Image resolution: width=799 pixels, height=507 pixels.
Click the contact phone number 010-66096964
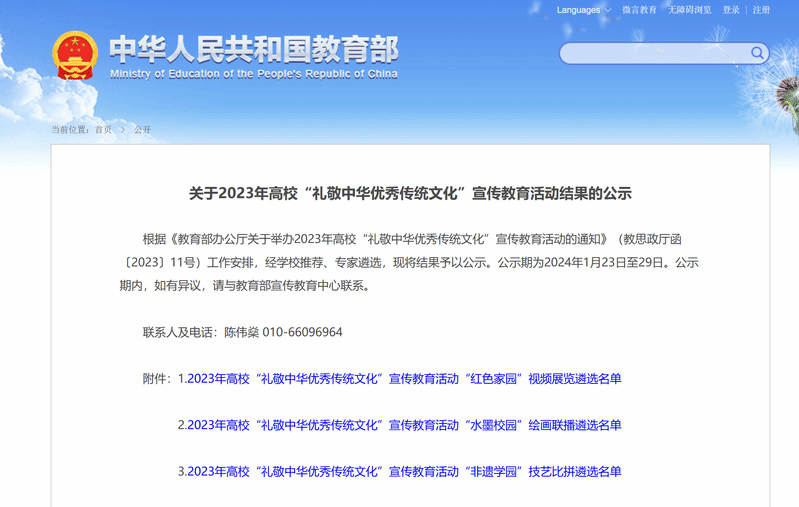pyautogui.click(x=302, y=332)
